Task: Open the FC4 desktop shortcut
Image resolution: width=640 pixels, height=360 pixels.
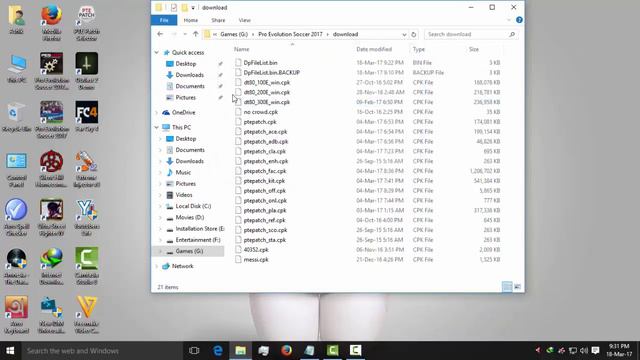Action: tap(87, 118)
